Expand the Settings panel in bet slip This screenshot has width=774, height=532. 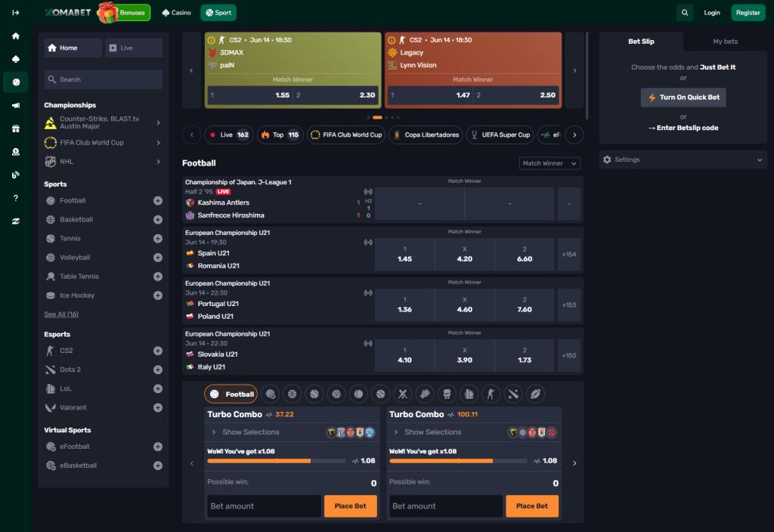[683, 160]
